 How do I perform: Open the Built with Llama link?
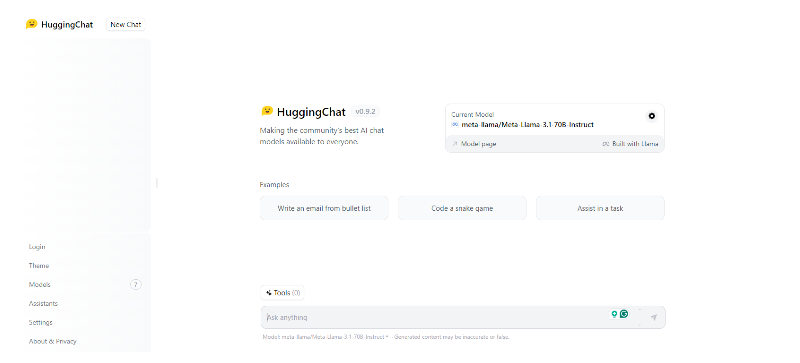click(631, 144)
